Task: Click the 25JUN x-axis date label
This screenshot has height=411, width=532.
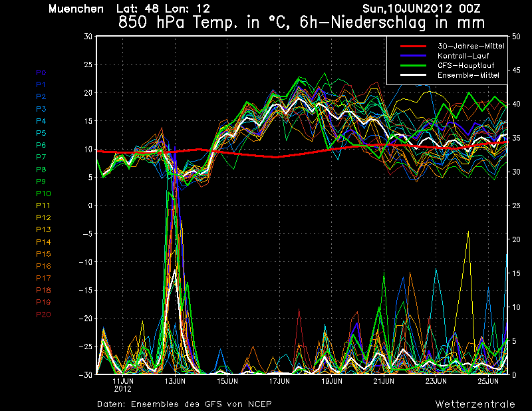Action: point(488,381)
